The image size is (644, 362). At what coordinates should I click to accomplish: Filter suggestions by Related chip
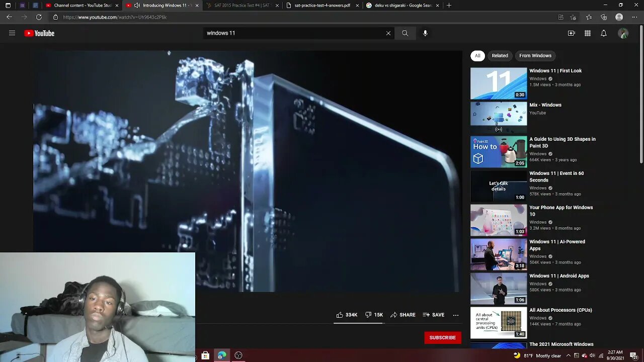click(500, 56)
